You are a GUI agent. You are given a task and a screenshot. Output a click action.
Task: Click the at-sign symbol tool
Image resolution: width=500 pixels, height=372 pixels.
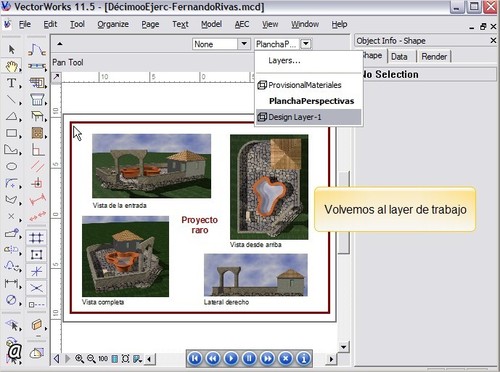point(14,351)
